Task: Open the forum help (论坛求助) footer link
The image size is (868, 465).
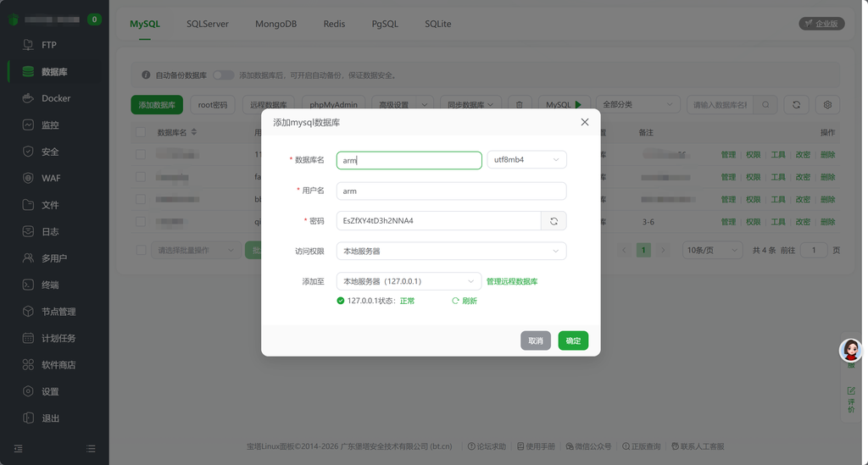Action: click(x=487, y=446)
